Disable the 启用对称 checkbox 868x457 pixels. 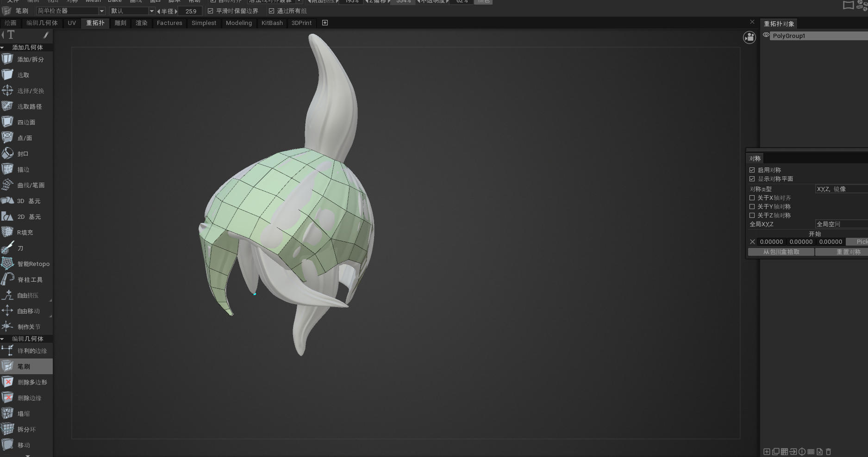click(752, 170)
